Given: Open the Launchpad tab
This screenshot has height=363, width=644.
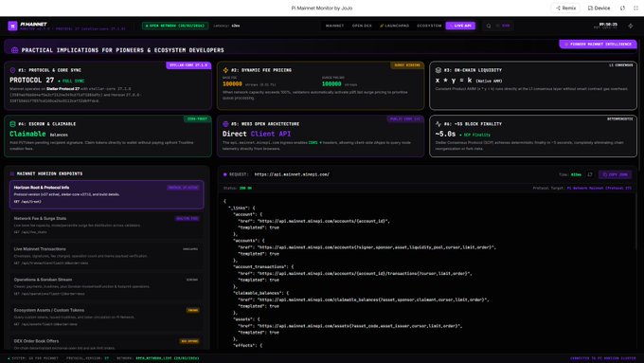Looking at the screenshot, I should [x=394, y=26].
